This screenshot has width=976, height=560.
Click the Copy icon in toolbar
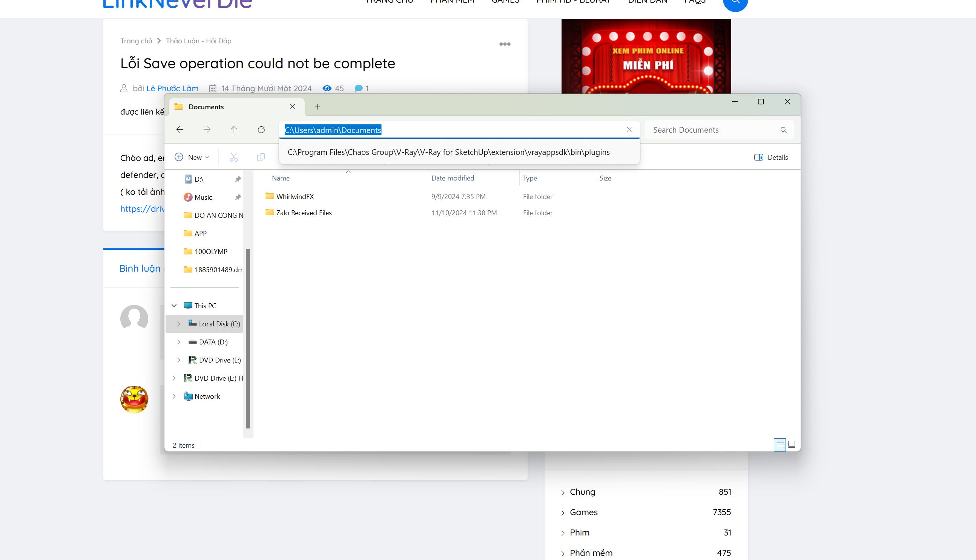point(261,157)
